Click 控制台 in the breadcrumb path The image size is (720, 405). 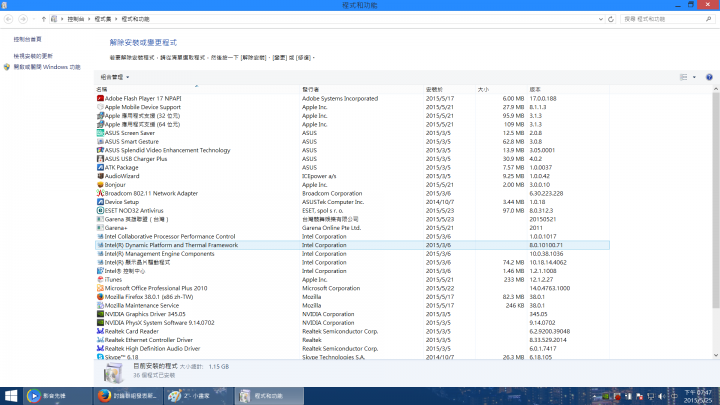(x=76, y=19)
